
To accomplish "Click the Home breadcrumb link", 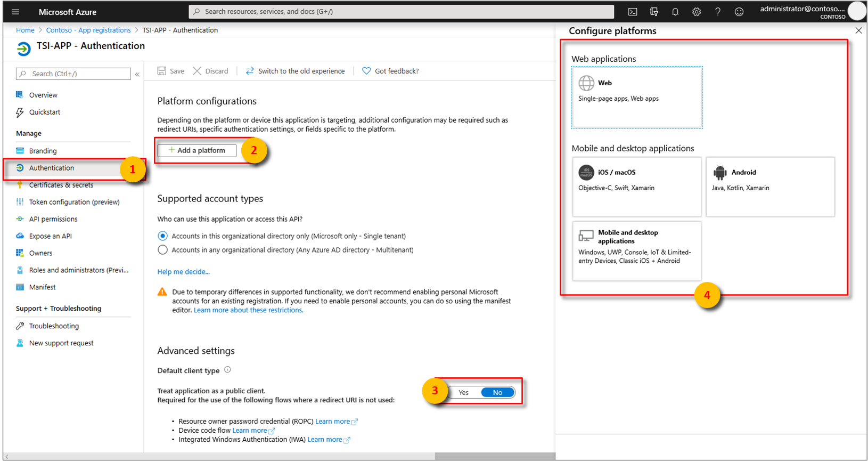I will (25, 30).
